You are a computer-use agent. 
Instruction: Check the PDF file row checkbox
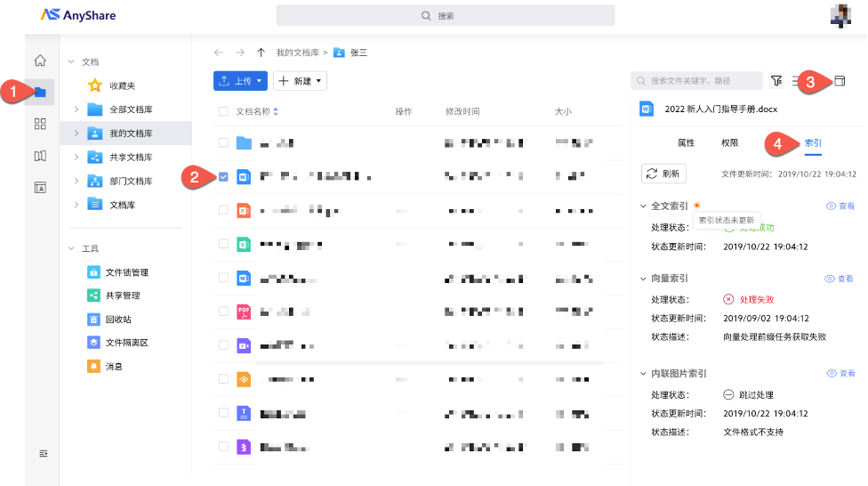pos(223,312)
